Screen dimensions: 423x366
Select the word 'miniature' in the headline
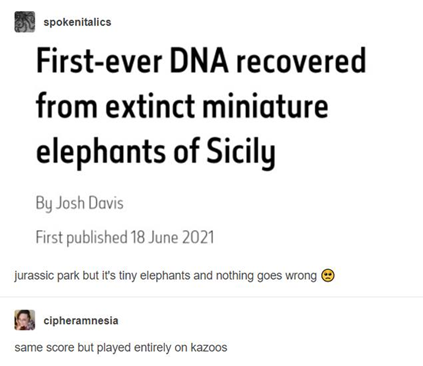(265, 106)
